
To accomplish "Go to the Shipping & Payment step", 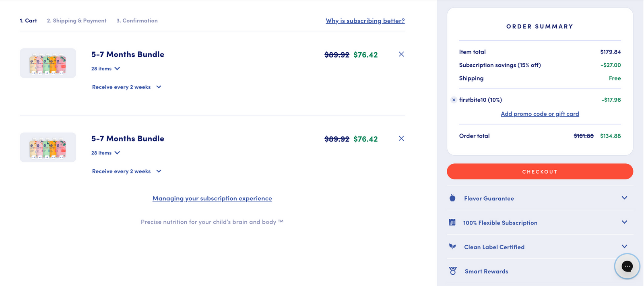I will [x=76, y=21].
